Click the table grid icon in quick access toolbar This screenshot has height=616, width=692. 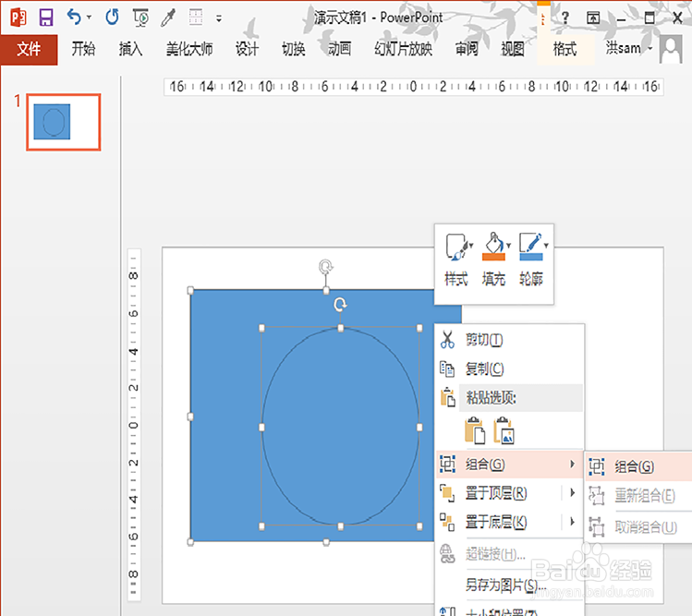click(x=196, y=18)
